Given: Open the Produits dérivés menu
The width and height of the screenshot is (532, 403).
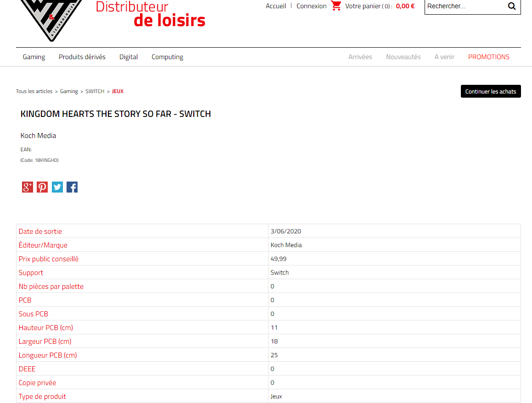Looking at the screenshot, I should (82, 57).
